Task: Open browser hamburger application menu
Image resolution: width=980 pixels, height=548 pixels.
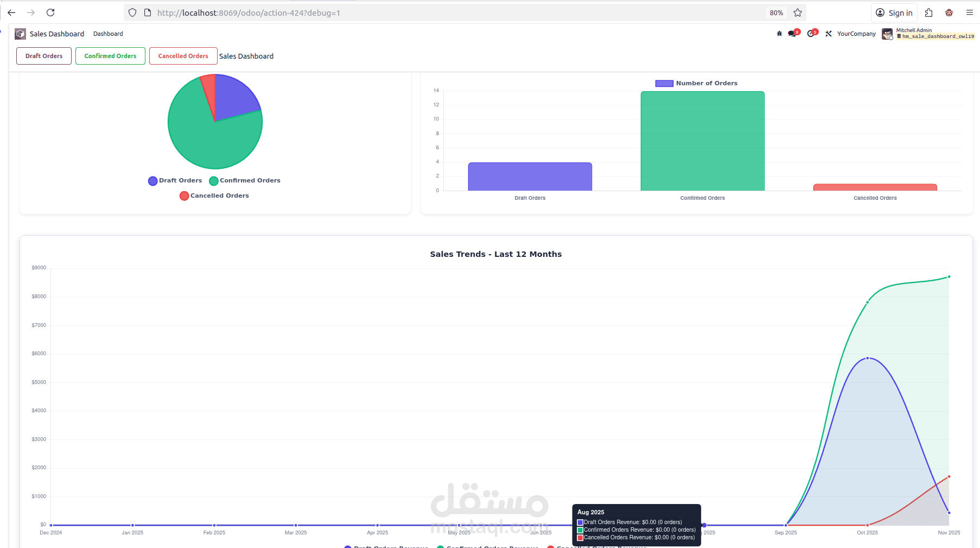Action: pos(970,12)
